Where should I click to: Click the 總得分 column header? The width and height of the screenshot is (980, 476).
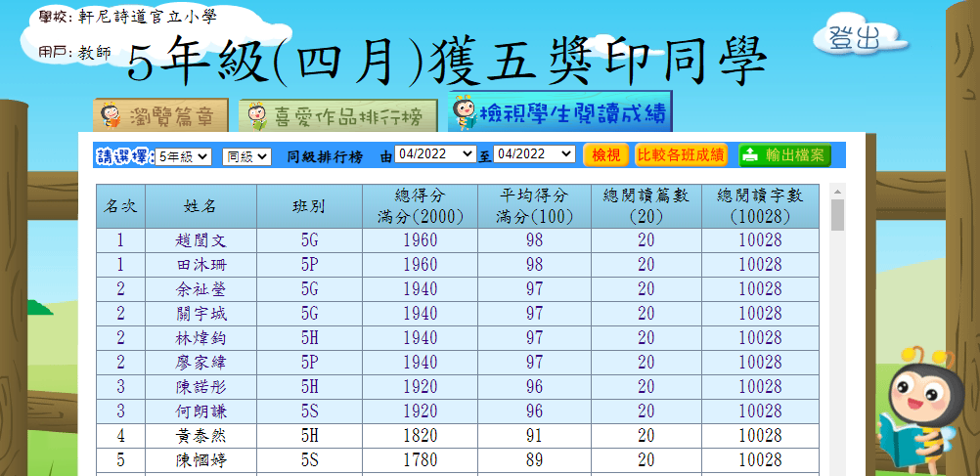pos(420,206)
